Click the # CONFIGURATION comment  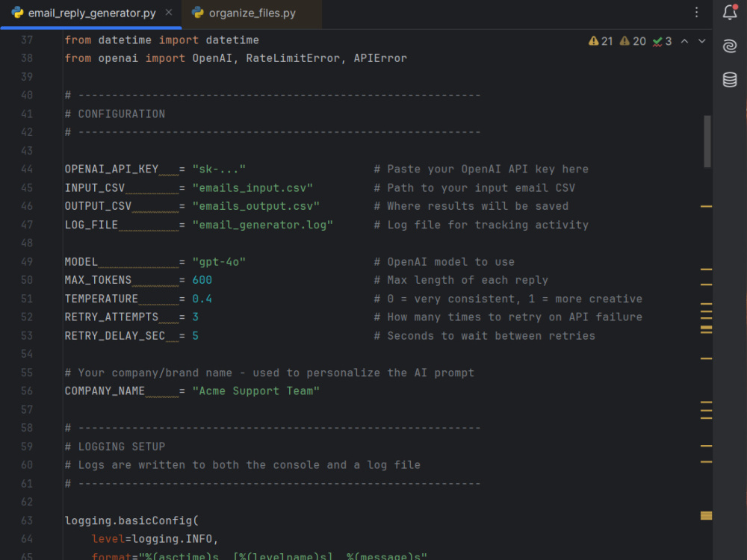click(115, 113)
